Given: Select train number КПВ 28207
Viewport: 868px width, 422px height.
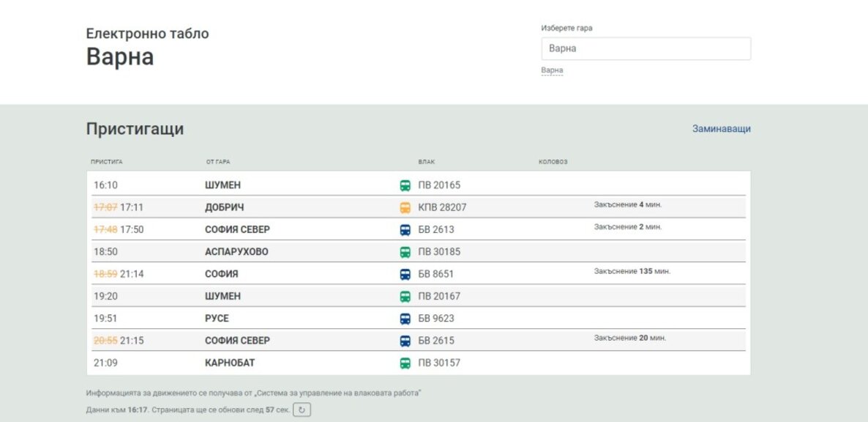Looking at the screenshot, I should pos(442,207).
